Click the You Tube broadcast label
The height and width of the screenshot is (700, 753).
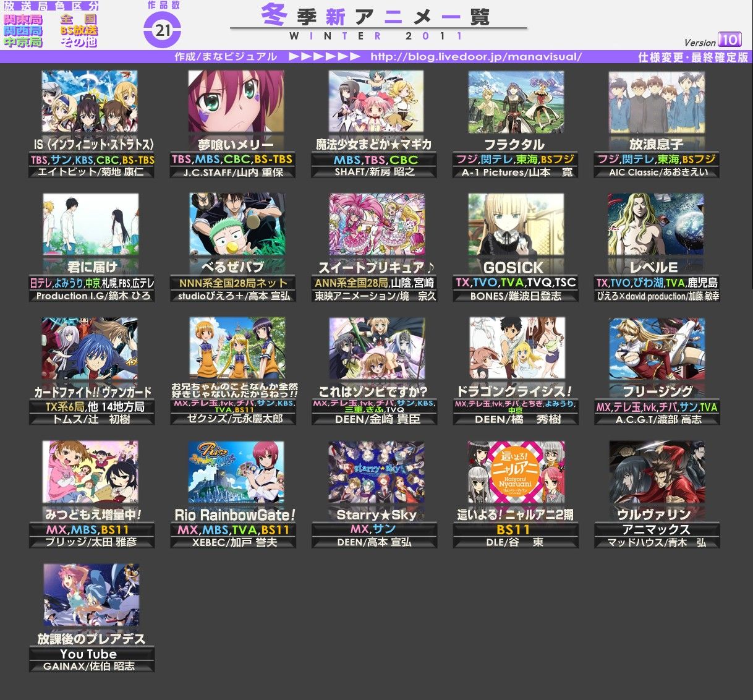88,654
